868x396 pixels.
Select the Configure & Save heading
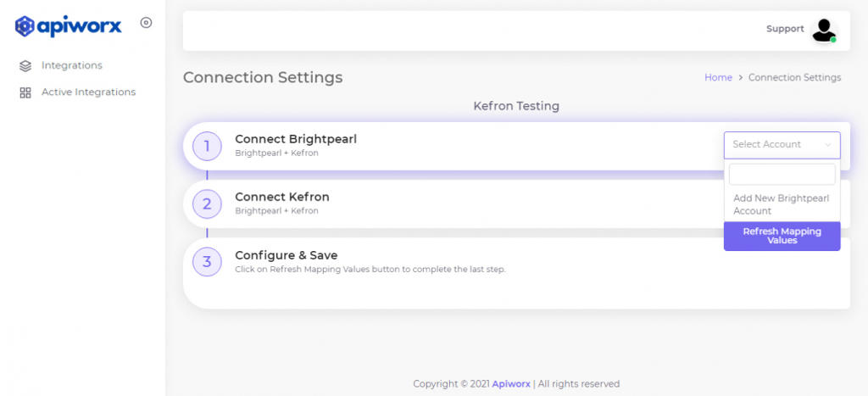[287, 255]
